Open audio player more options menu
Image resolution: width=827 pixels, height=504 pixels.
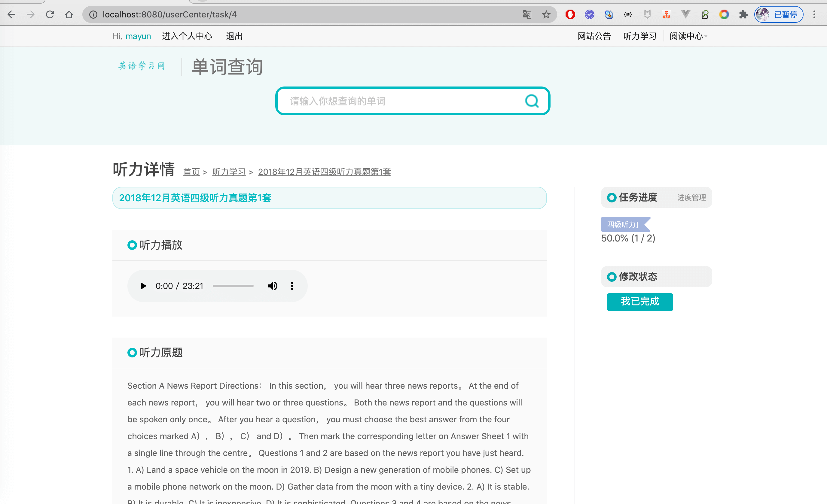[x=292, y=286]
